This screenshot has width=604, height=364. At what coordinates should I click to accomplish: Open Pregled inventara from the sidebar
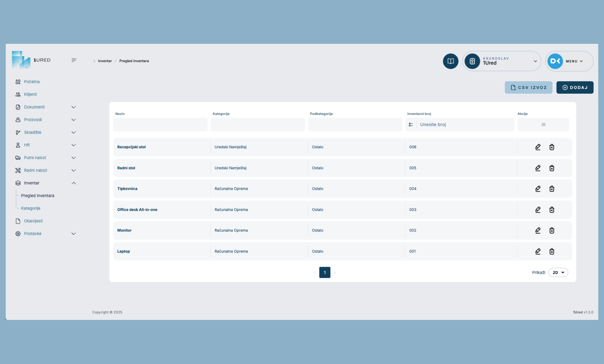[x=37, y=195]
